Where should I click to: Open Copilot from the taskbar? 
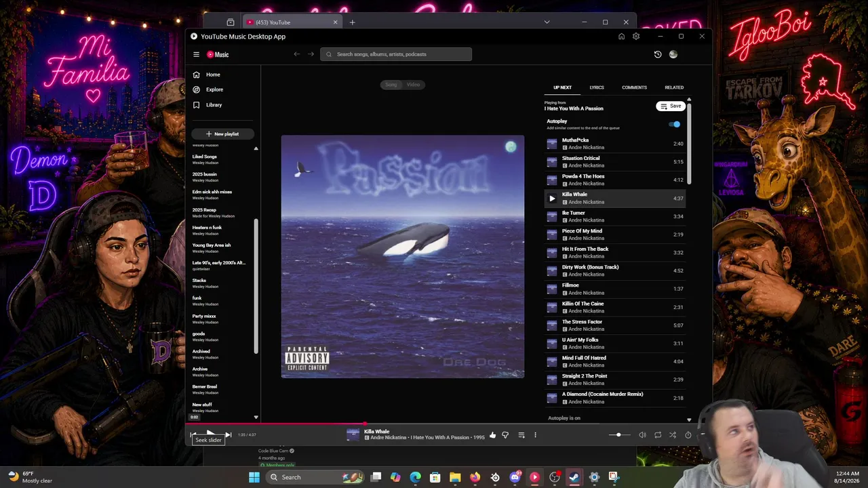tap(395, 477)
